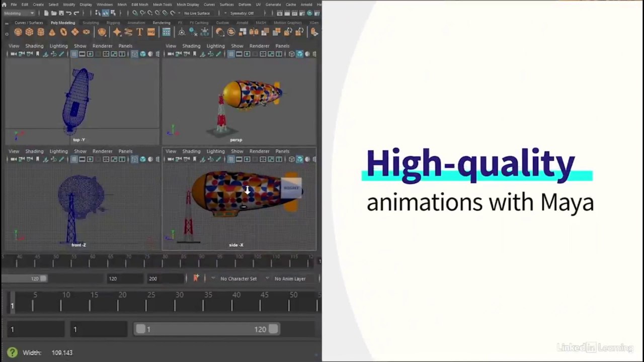
Task: Create a polygon sphere from shelf
Action: click(x=18, y=32)
